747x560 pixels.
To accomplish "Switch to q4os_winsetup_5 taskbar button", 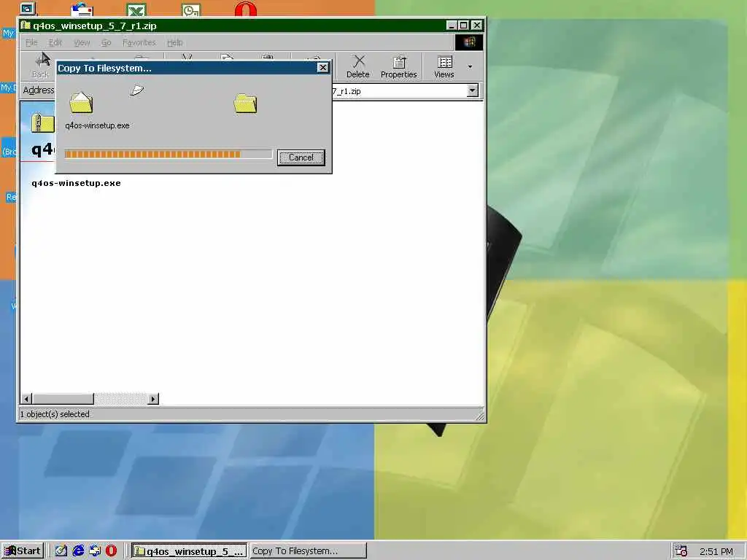I will [x=189, y=551].
